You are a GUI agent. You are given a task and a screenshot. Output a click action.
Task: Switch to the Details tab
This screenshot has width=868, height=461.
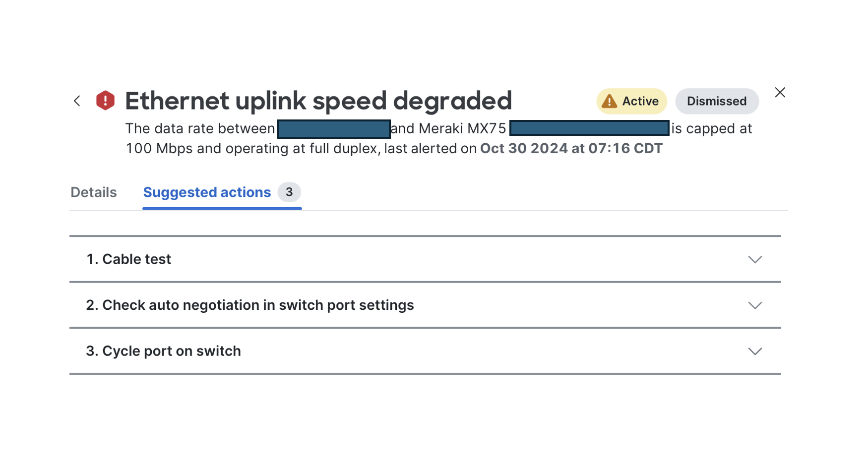(x=93, y=192)
